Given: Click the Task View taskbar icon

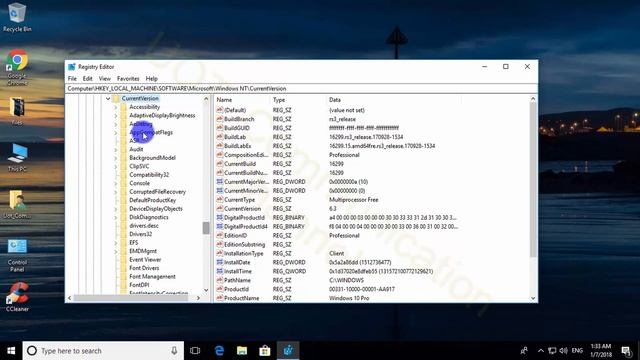Looking at the screenshot, I should point(195,351).
